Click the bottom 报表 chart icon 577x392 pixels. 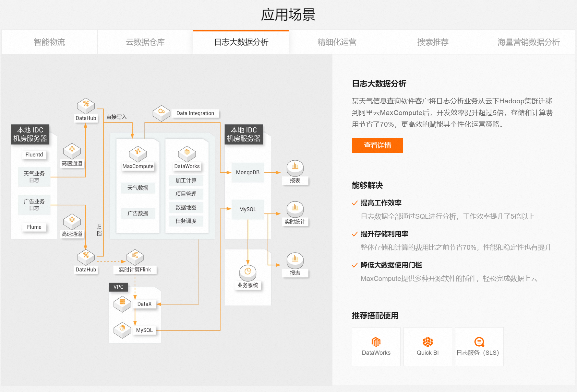[x=295, y=261]
